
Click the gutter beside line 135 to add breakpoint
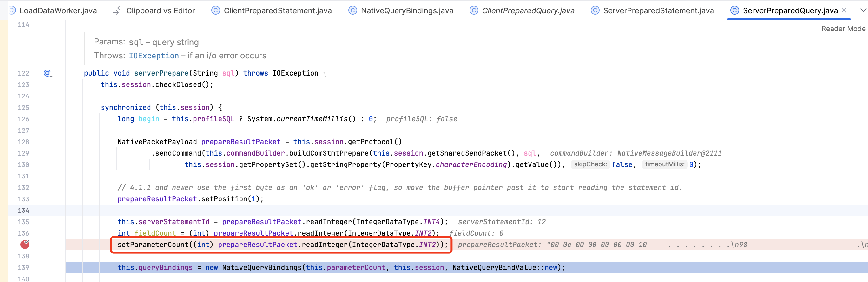[25, 222]
